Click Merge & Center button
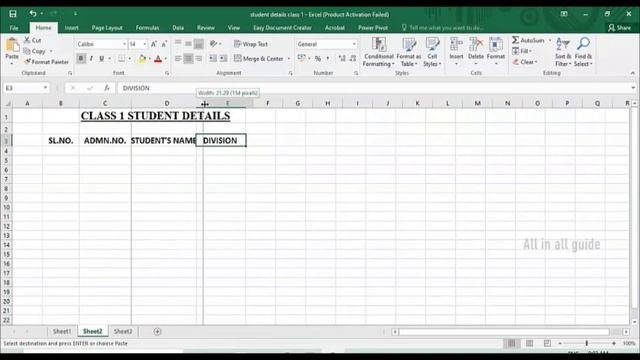This screenshot has width=640, height=360. (x=259, y=59)
